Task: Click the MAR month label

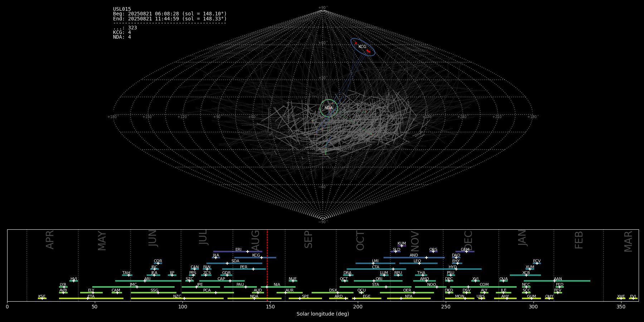Action: 628,241
